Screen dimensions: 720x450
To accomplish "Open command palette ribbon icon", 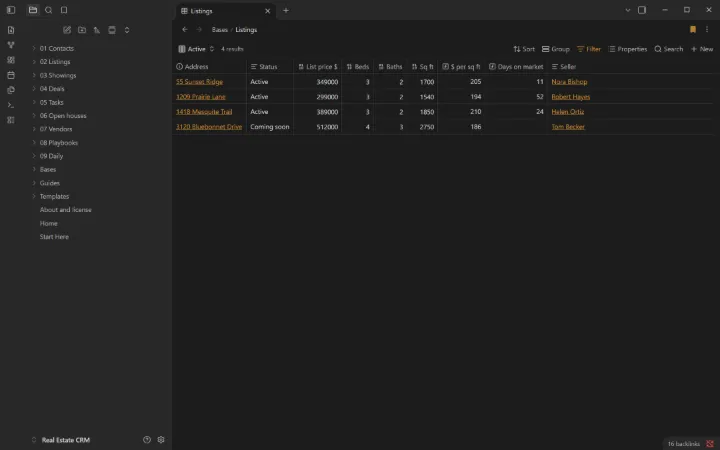I will tap(11, 105).
